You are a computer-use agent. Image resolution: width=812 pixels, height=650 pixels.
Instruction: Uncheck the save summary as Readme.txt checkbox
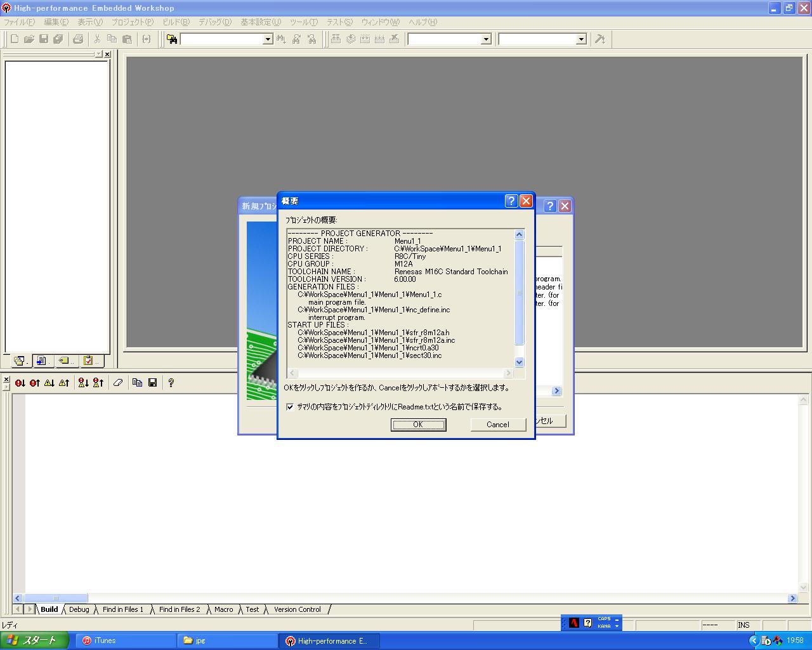290,407
